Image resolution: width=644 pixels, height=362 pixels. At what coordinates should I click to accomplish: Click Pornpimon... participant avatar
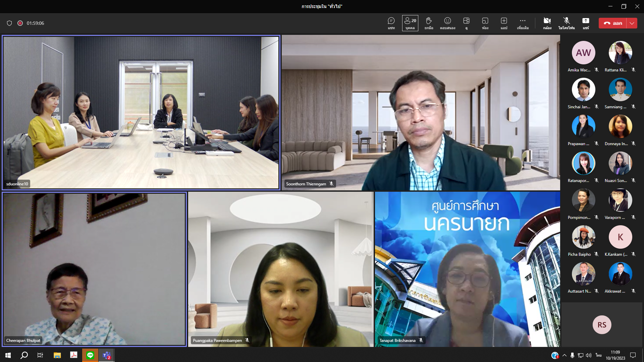[583, 200]
